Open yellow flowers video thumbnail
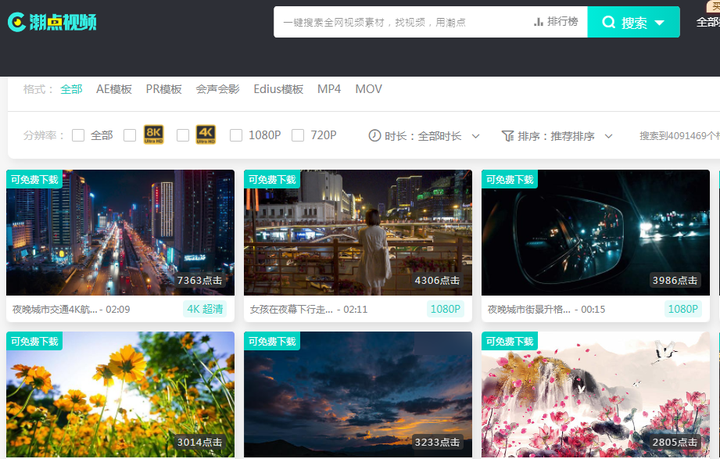The width and height of the screenshot is (720, 459). (120, 394)
